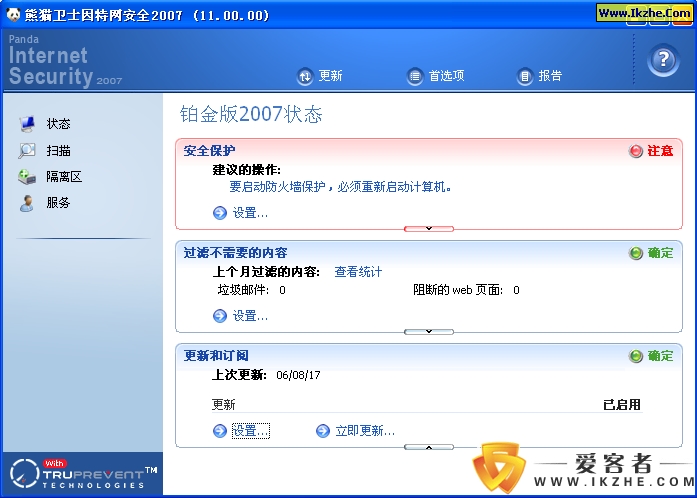Open the 更新 menu item in header
The height and width of the screenshot is (498, 697).
[331, 76]
